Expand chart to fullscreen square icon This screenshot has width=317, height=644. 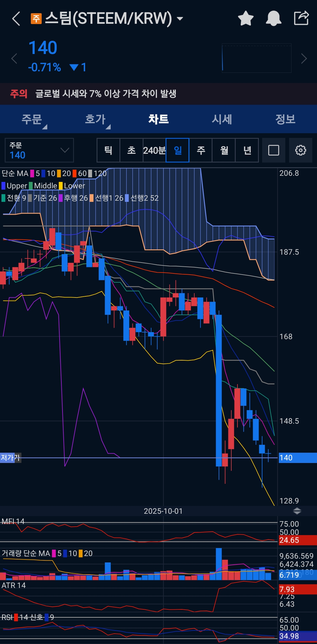click(274, 150)
